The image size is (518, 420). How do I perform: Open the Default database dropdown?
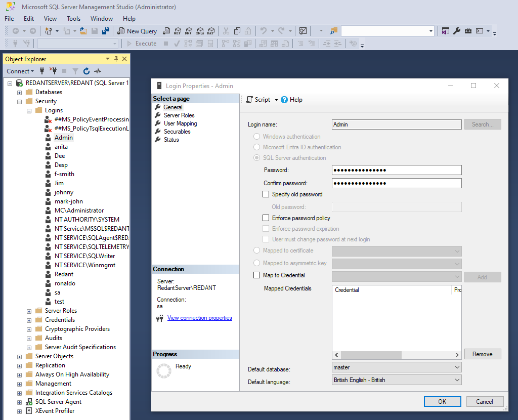pos(397,367)
